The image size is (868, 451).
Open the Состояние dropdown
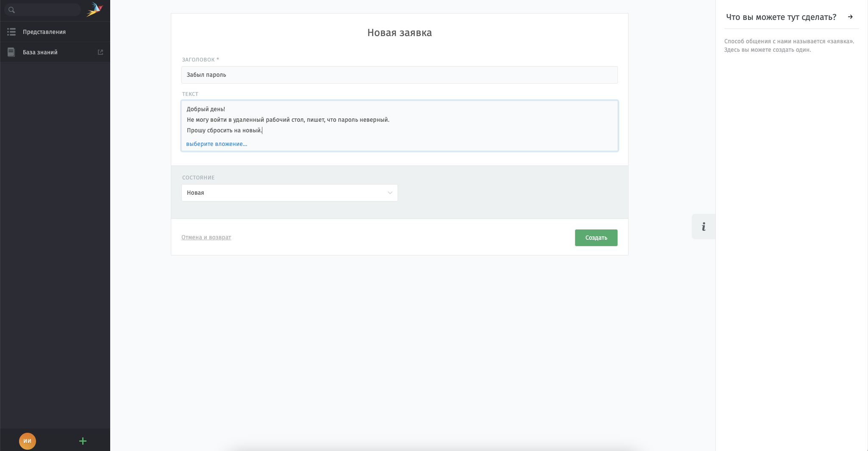click(x=289, y=193)
